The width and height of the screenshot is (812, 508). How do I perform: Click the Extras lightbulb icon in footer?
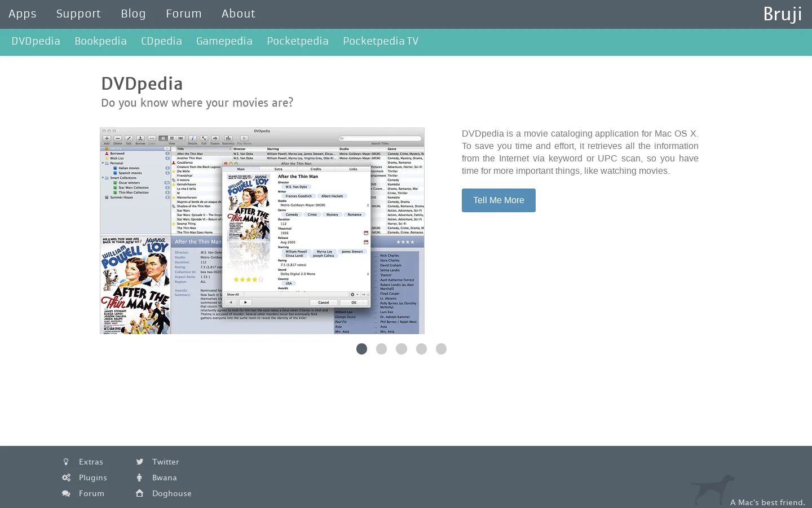[66, 462]
